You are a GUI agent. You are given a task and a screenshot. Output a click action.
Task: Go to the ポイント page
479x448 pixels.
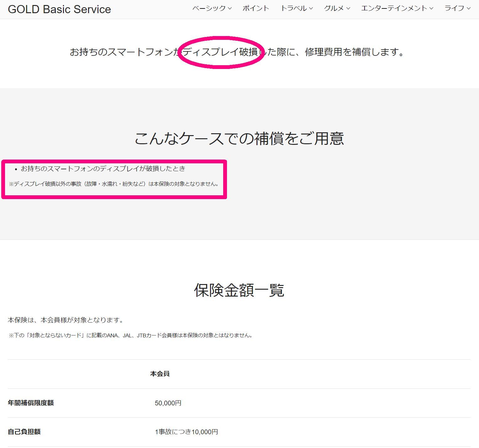click(x=256, y=8)
